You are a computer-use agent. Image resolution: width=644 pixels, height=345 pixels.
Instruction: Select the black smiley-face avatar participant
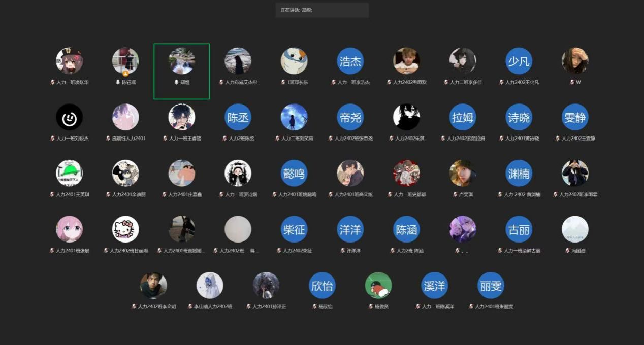pos(69,117)
